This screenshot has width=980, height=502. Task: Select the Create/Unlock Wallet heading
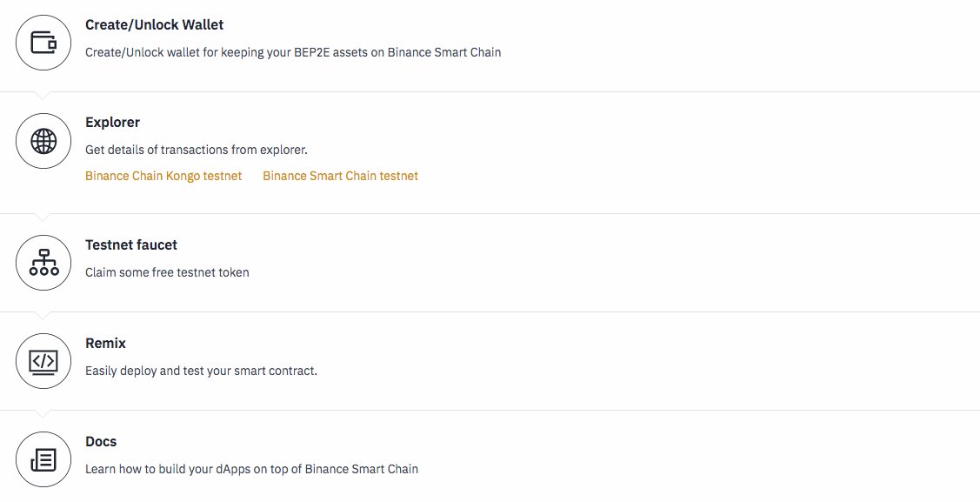click(x=155, y=24)
